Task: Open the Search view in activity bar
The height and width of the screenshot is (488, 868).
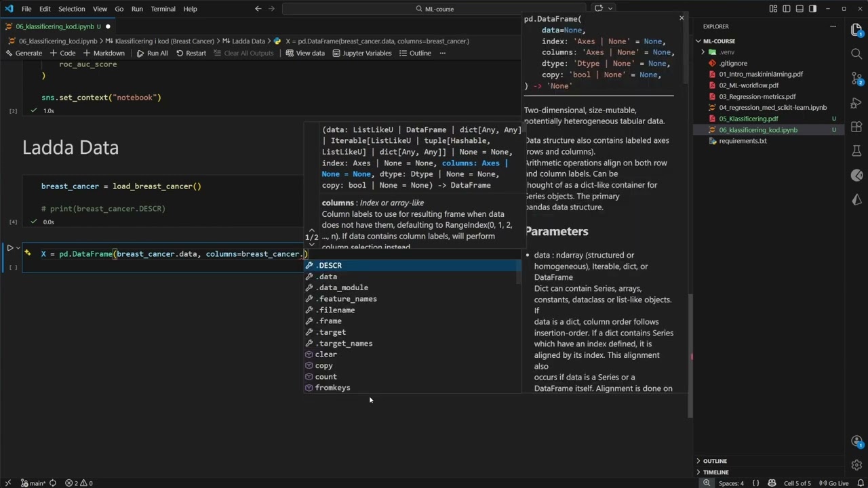Action: point(856,54)
